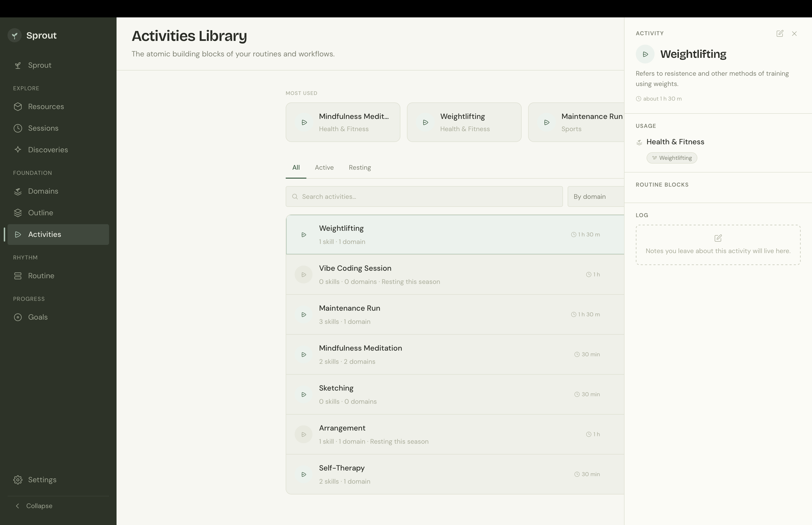Select the Arrangement activity title
This screenshot has width=812, height=525.
pos(342,428)
